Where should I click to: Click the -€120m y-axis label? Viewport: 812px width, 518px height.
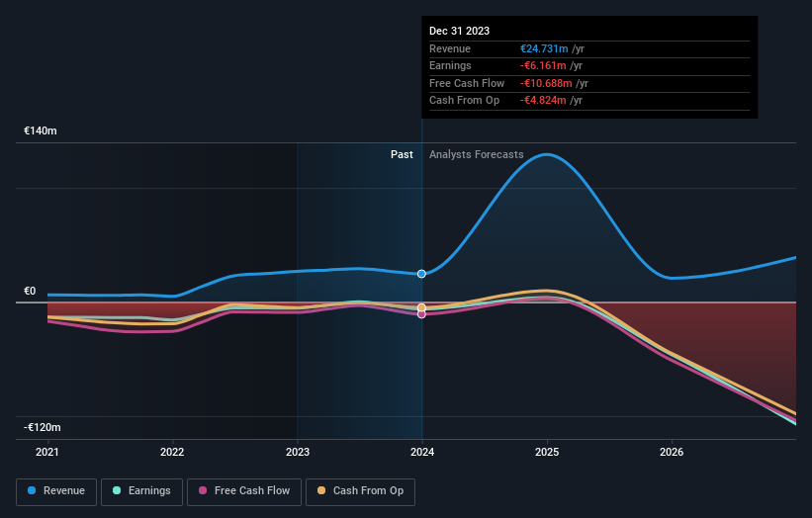pos(43,427)
